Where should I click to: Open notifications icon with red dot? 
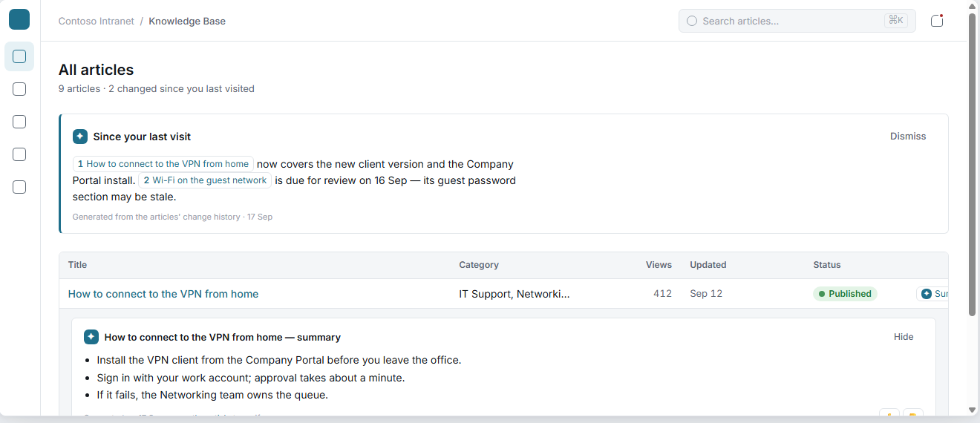(x=937, y=21)
